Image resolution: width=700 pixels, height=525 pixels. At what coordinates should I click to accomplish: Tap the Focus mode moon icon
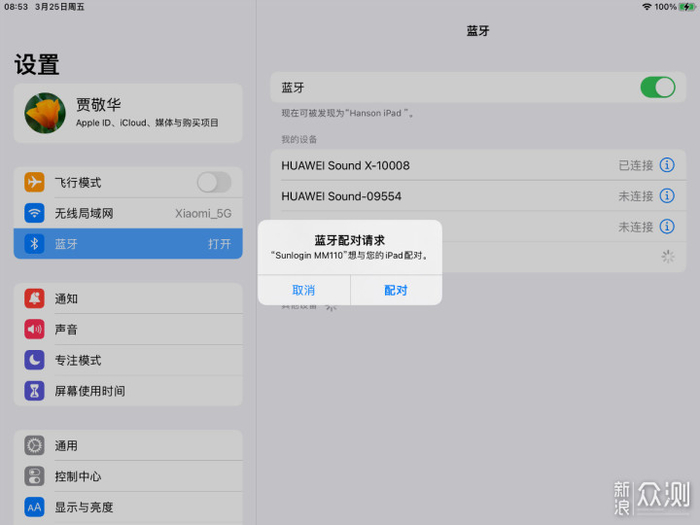coord(34,360)
